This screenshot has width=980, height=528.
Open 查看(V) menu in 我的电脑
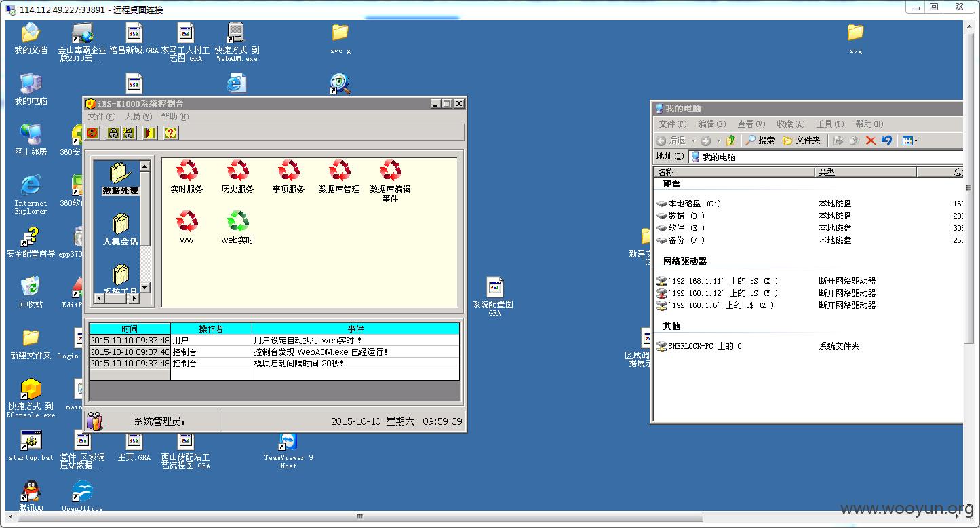751,124
